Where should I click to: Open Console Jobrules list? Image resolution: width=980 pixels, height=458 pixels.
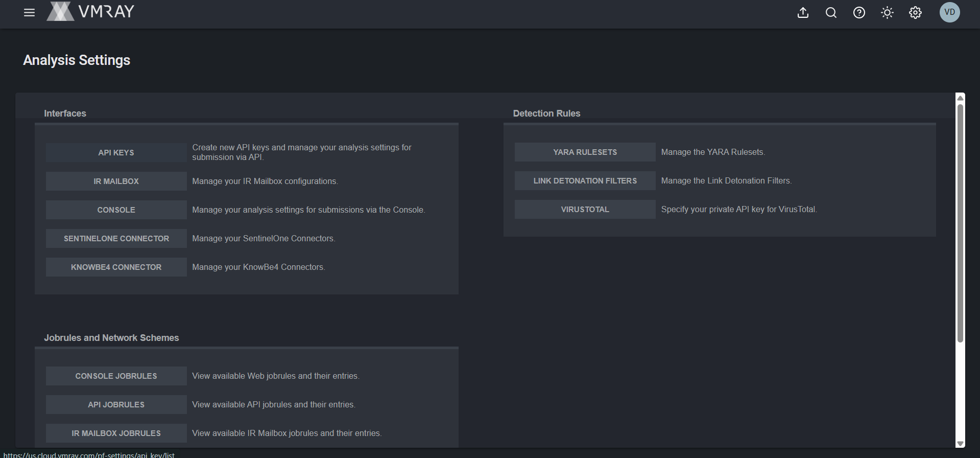[116, 376]
